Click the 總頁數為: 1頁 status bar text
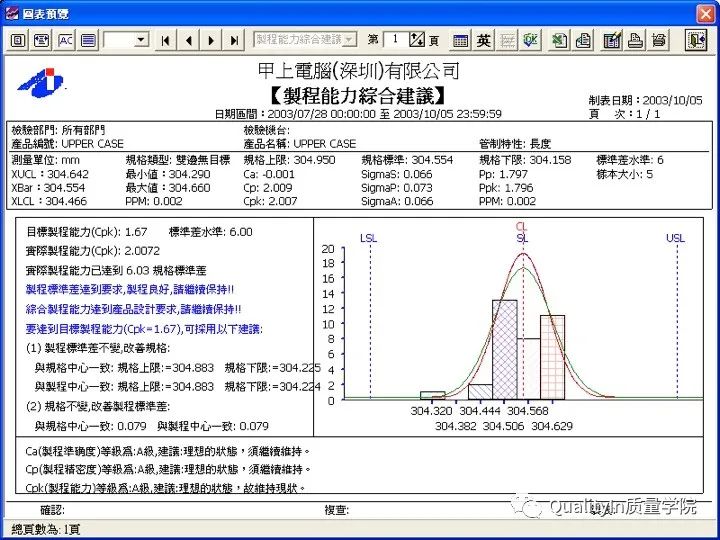Image resolution: width=720 pixels, height=540 pixels. (45, 530)
